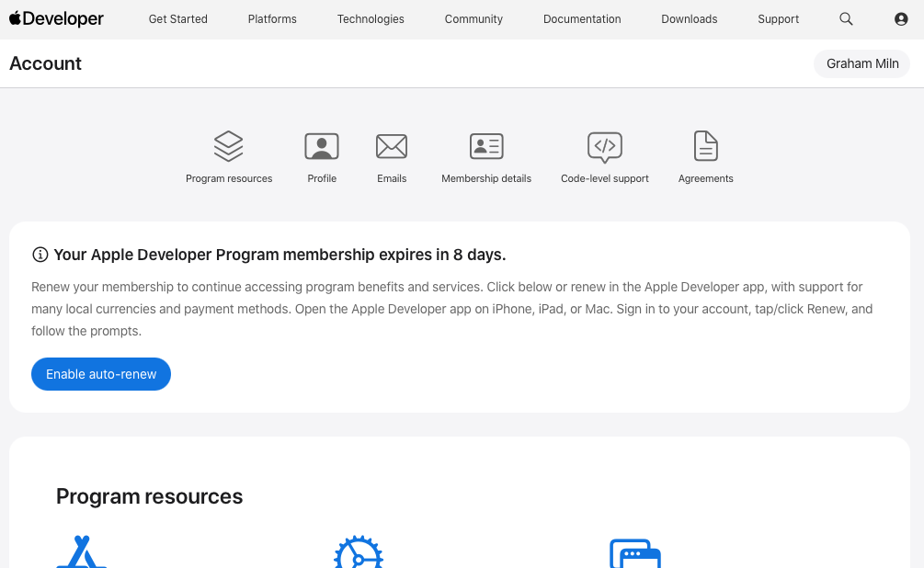Click the Enable auto-renew button
Screen dimensions: 924x568
[x=101, y=374]
